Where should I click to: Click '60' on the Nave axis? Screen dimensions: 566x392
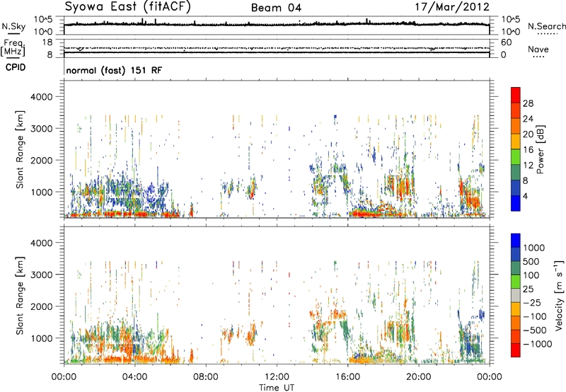(506, 42)
